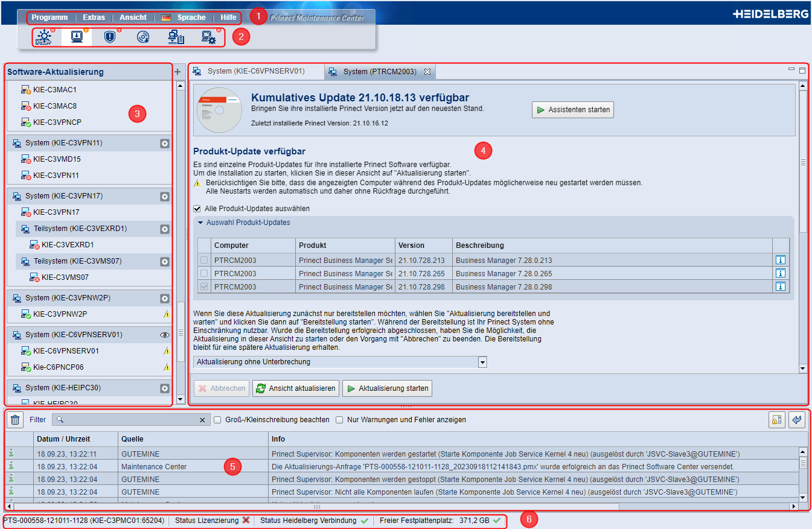
Task: Click the Status Lizenzierung red cross
Action: (x=246, y=521)
